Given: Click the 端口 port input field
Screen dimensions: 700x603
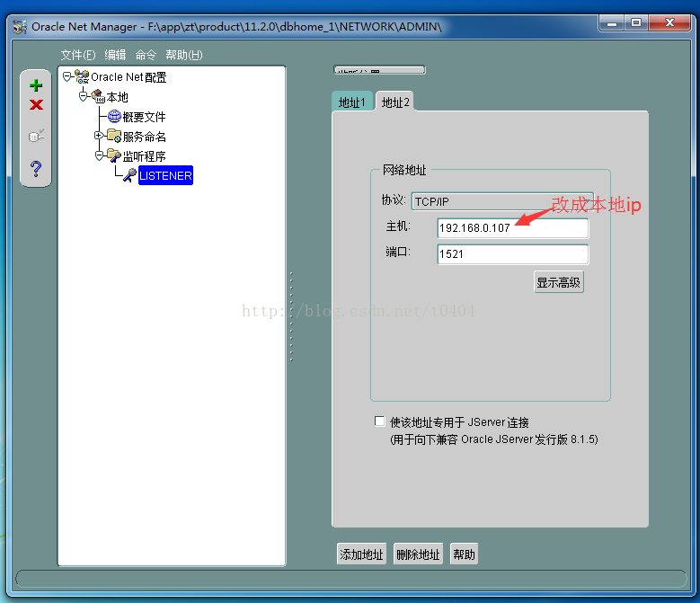Looking at the screenshot, I should (x=513, y=254).
